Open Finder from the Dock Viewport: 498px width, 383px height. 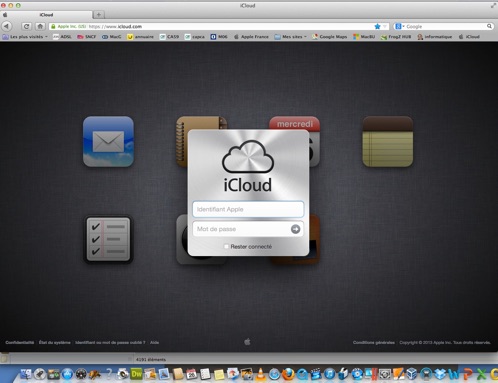click(26, 374)
